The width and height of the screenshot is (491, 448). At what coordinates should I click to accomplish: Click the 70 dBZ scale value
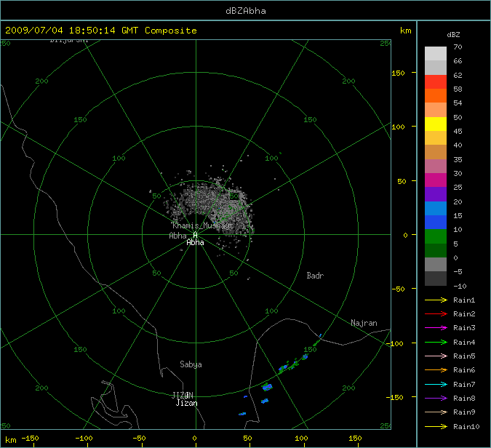458,47
